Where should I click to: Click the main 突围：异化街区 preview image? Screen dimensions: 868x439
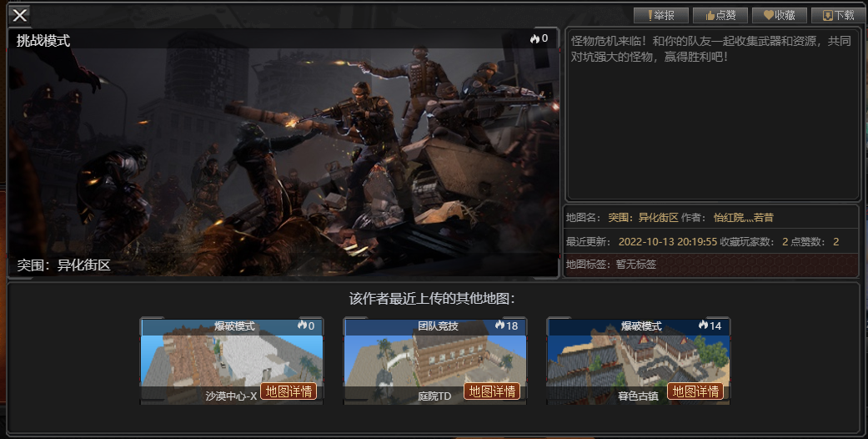click(x=283, y=153)
